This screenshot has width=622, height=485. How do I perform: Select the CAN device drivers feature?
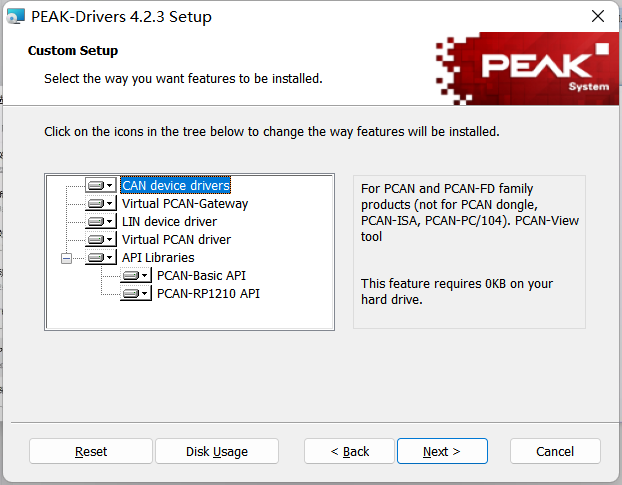pos(176,185)
